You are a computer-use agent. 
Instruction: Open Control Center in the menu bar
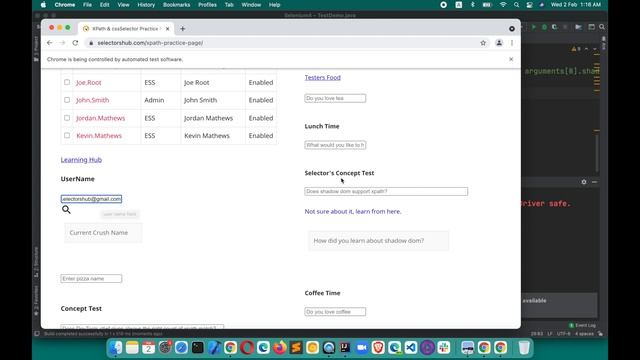point(529,5)
